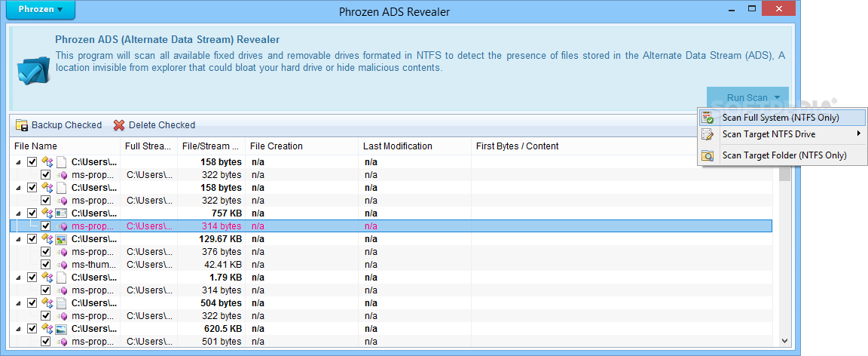Viewport: 868px width, 356px height.
Task: Sort by the Full Stream column header
Action: [x=148, y=146]
